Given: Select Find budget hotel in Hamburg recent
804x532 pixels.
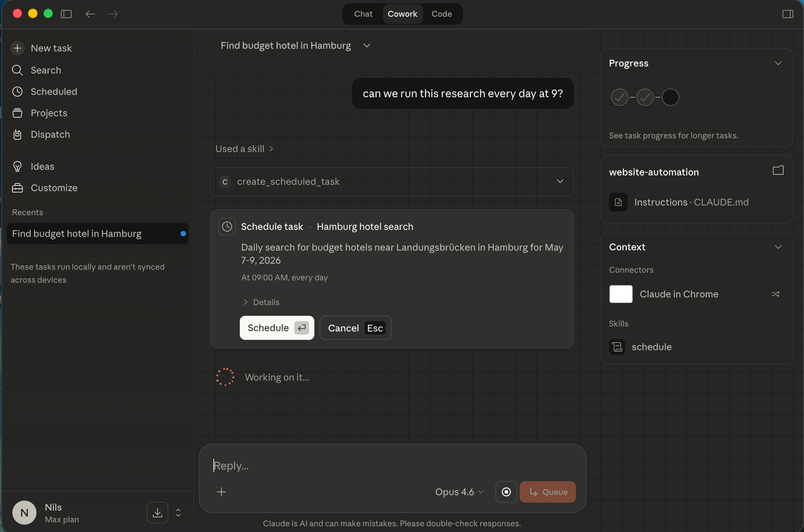Looking at the screenshot, I should pos(97,234).
